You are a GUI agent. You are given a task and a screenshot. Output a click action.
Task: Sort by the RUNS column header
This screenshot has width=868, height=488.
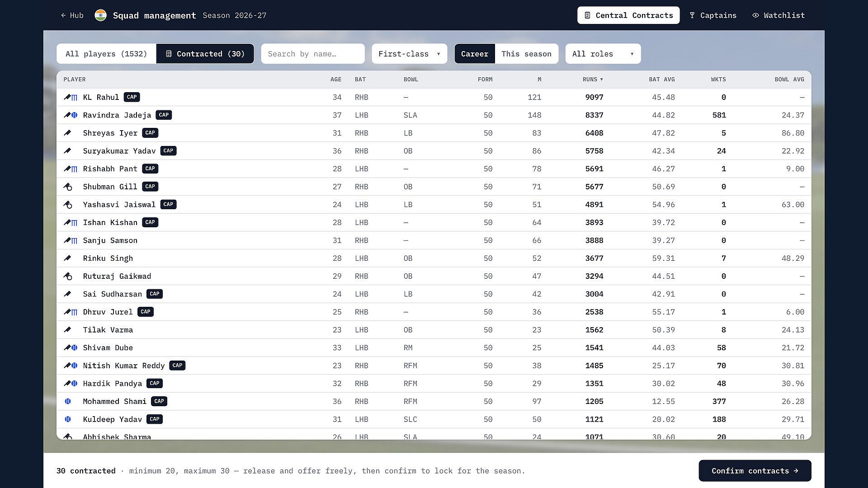[593, 80]
